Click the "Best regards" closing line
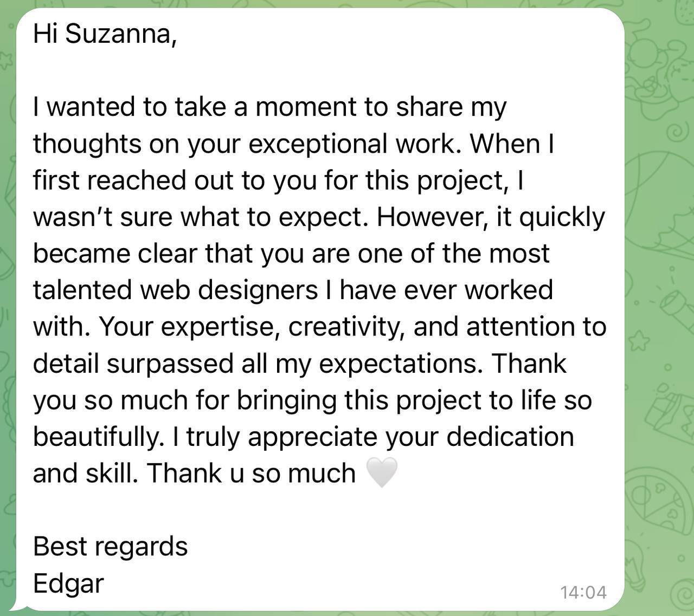 (110, 546)
